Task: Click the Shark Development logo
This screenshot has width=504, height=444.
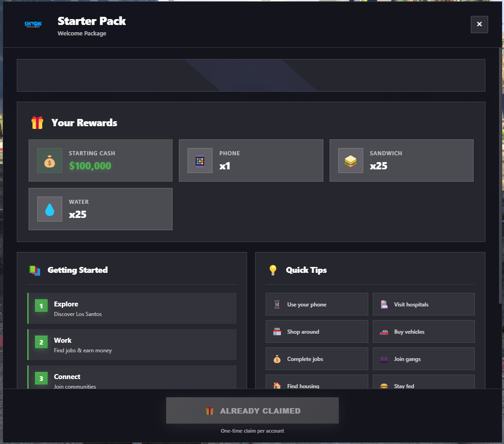Action: click(33, 24)
